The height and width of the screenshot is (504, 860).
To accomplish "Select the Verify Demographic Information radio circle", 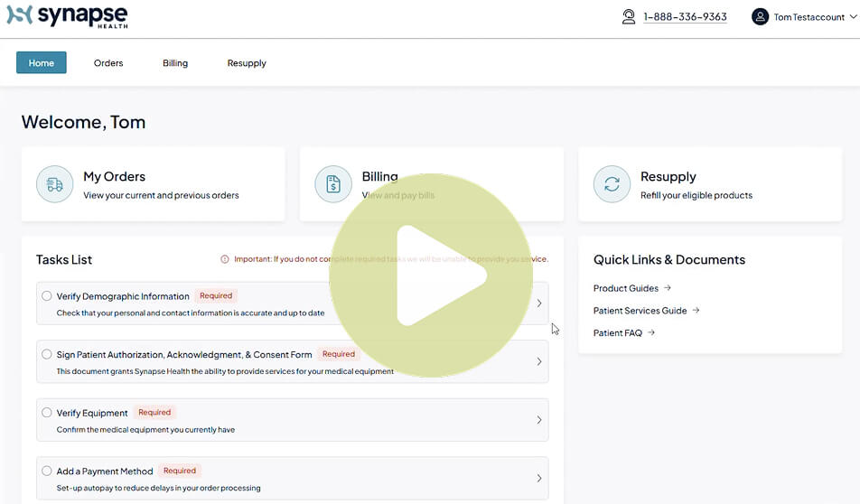I will point(47,295).
